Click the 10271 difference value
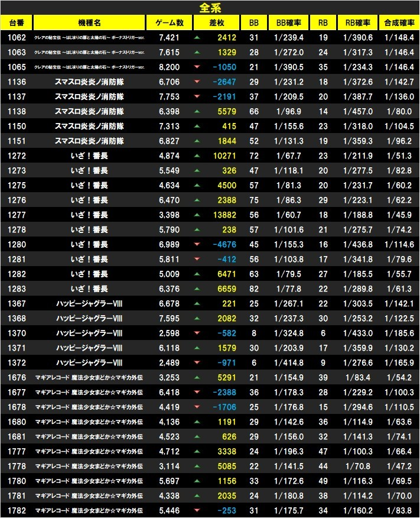The height and width of the screenshot is (518, 420). point(224,156)
